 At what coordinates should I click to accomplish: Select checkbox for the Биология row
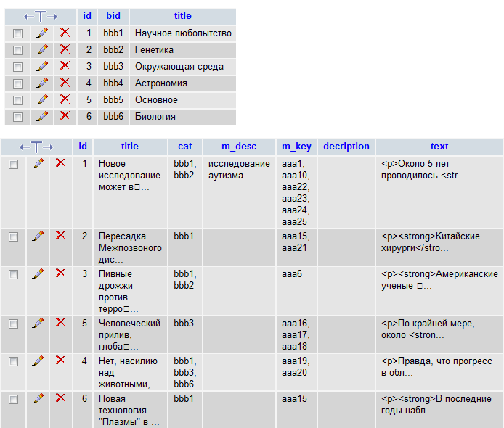17,117
